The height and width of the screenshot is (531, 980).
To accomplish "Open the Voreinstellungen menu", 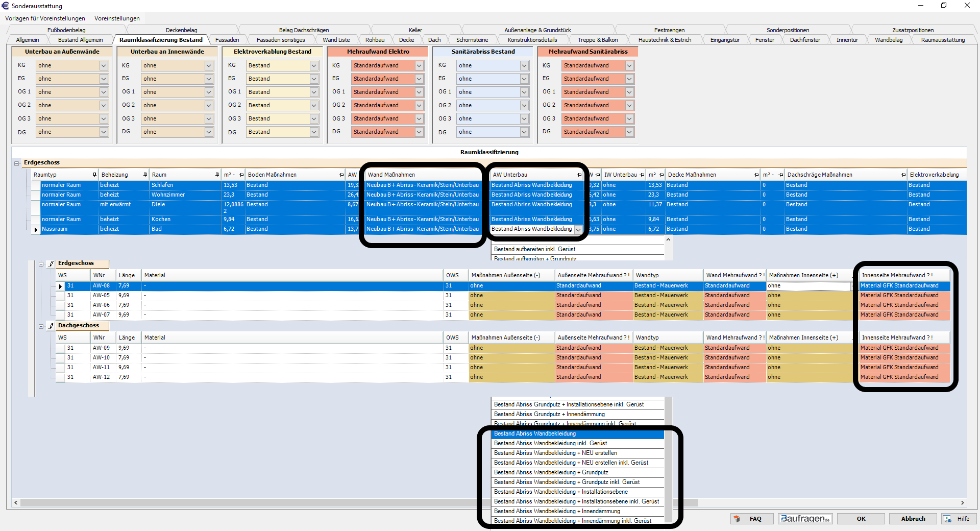I will coord(117,18).
